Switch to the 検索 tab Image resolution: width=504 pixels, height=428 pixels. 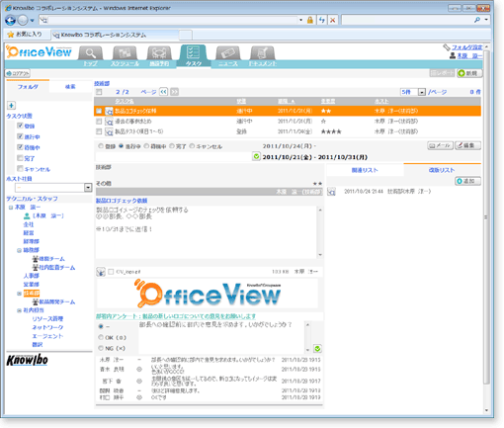[70, 87]
